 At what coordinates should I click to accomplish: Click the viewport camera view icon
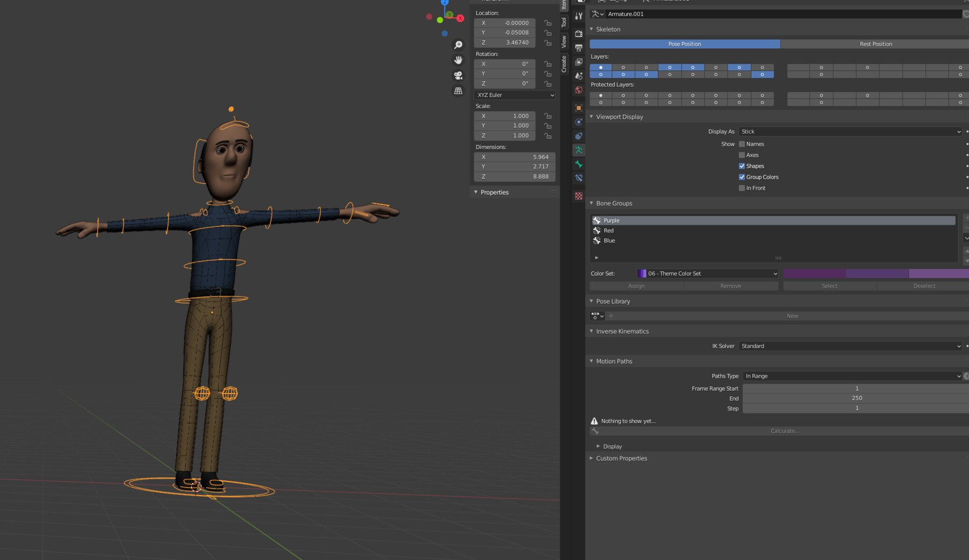[x=458, y=75]
